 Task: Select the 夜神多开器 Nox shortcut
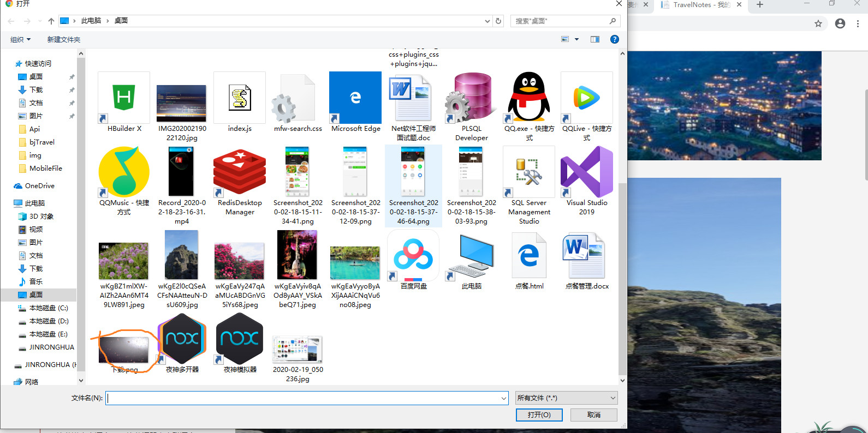tap(182, 339)
